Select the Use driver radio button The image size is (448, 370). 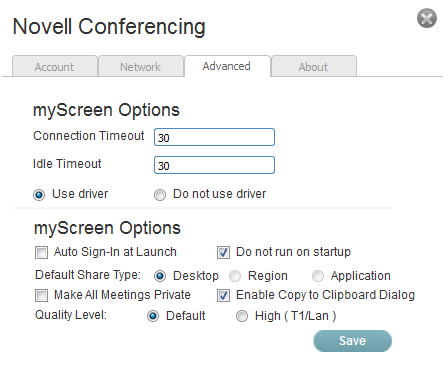pyautogui.click(x=39, y=195)
